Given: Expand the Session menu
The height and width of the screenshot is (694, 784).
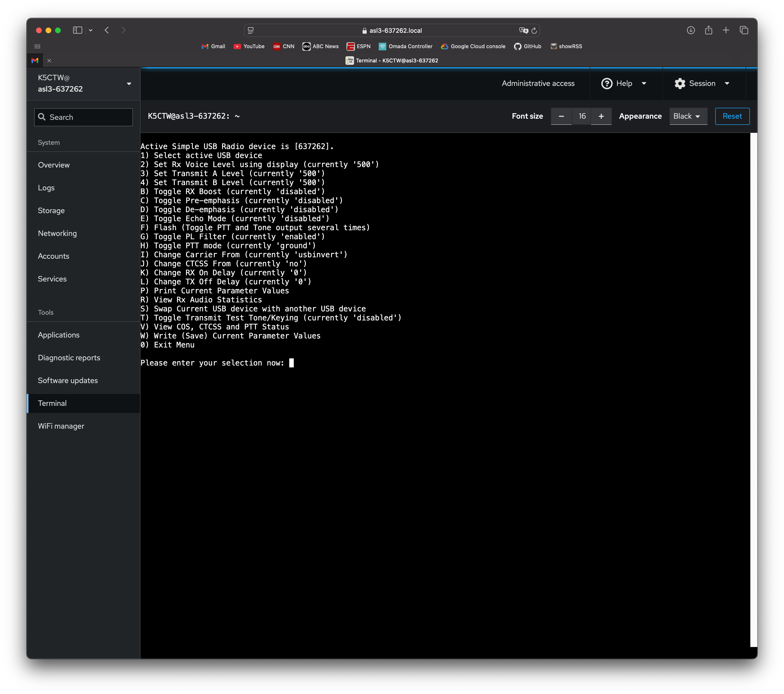Looking at the screenshot, I should tap(702, 83).
